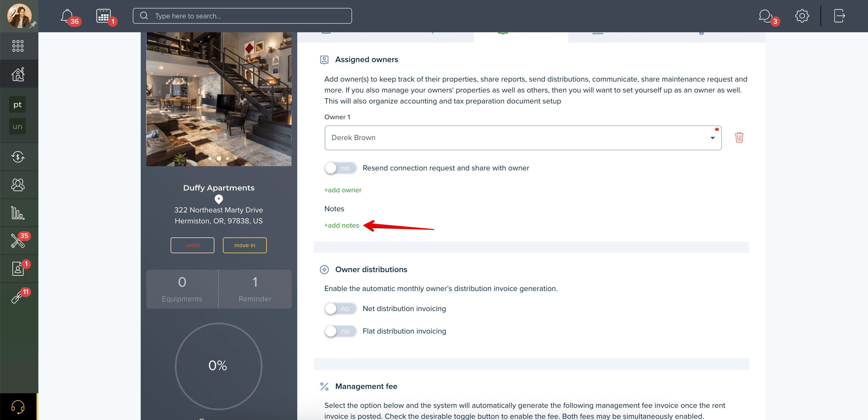Open the support headset icon

tap(18, 407)
